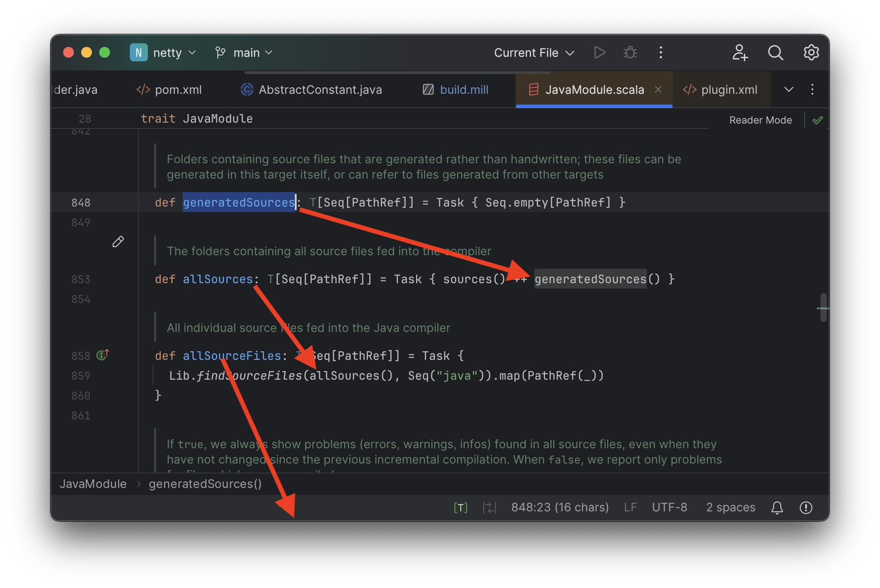Open the Current File run configuration dropdown
The width and height of the screenshot is (880, 588).
tap(534, 52)
